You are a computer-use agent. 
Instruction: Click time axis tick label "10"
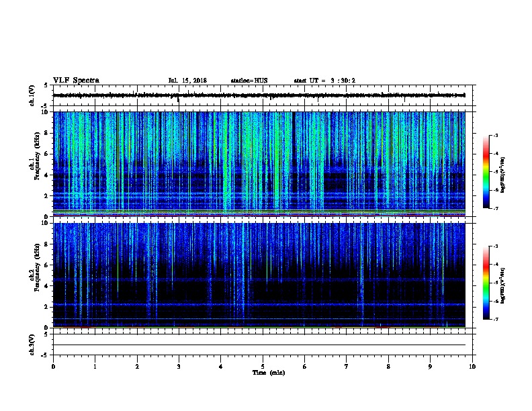472,367
